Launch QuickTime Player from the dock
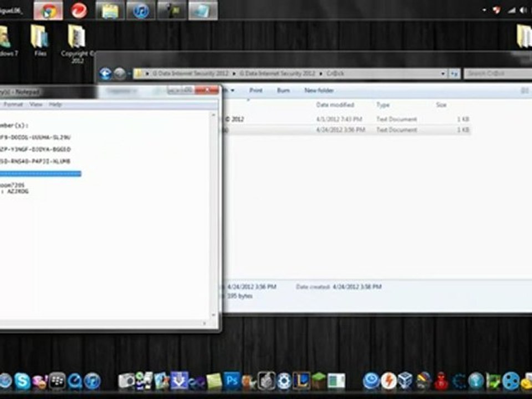The image size is (532, 399). (x=75, y=381)
